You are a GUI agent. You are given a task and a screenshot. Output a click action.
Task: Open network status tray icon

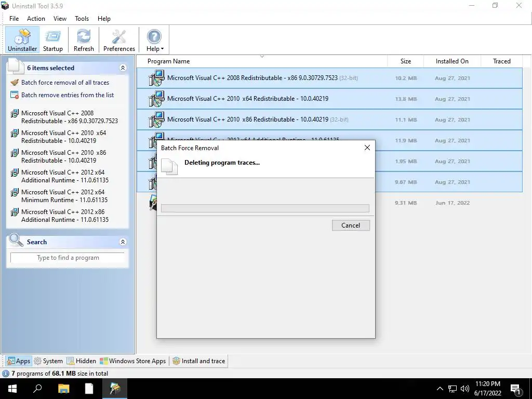pos(453,389)
